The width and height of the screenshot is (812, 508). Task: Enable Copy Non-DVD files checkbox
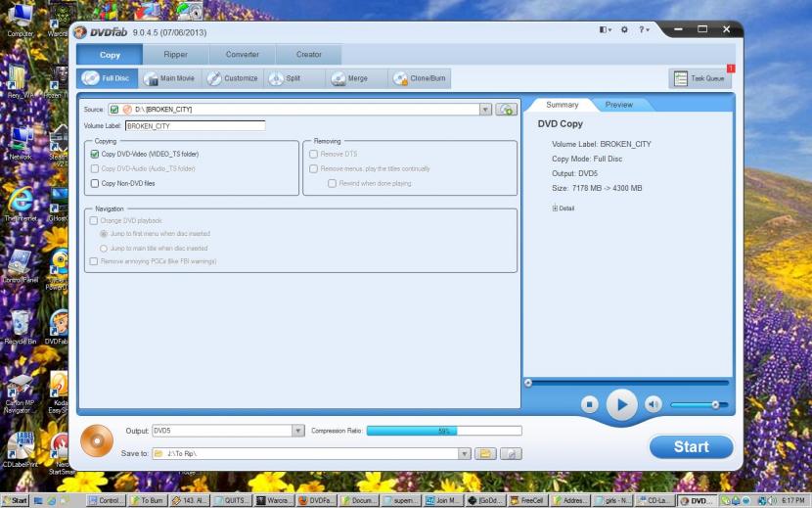[95, 183]
